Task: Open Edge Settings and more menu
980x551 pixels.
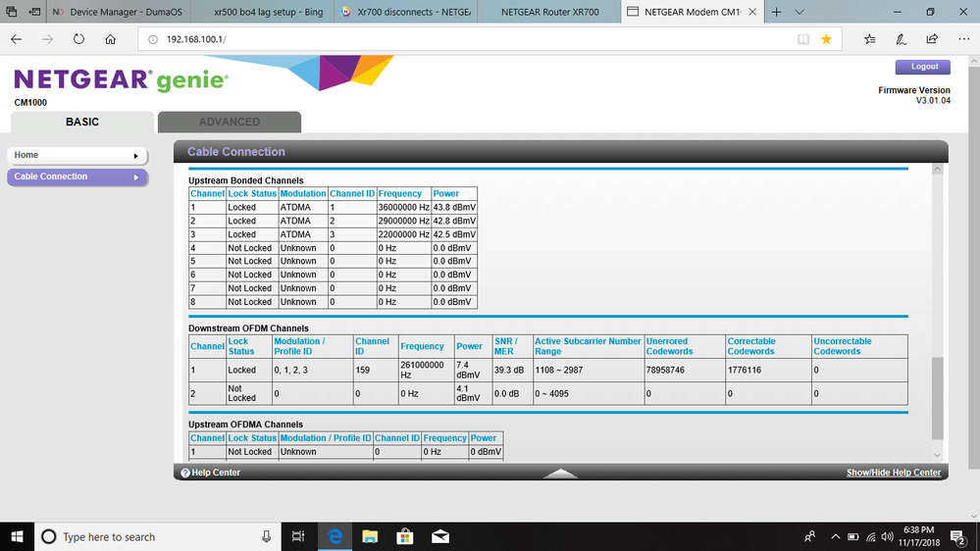Action: pos(962,39)
